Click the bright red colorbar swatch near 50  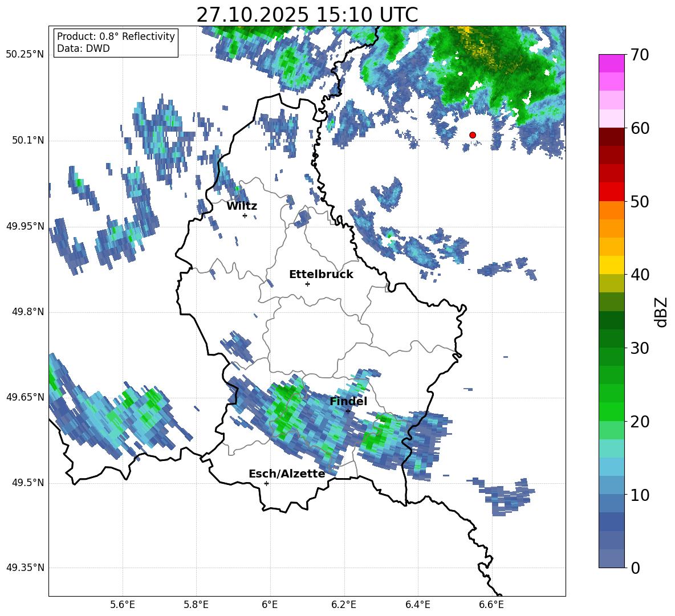pyautogui.click(x=611, y=192)
